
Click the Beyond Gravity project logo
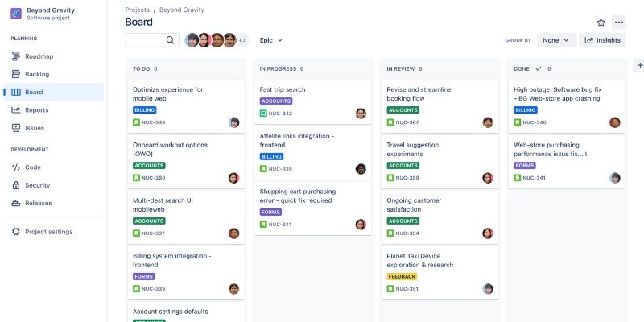pyautogui.click(x=16, y=13)
